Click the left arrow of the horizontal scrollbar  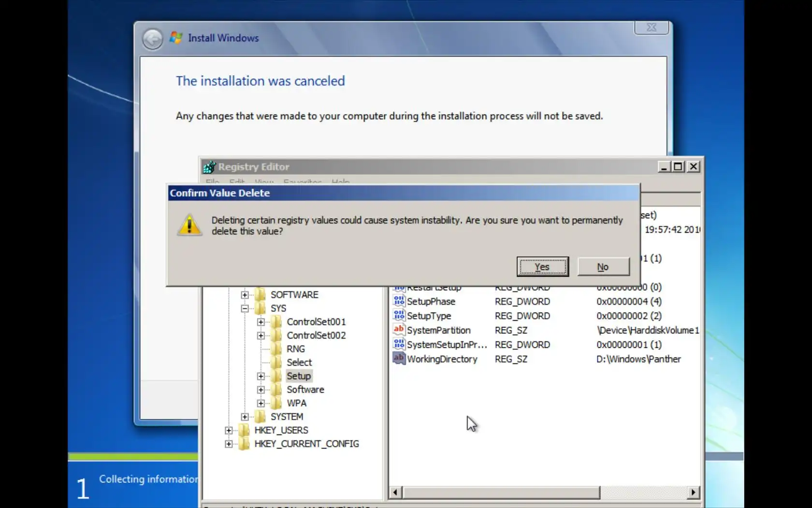(x=395, y=492)
